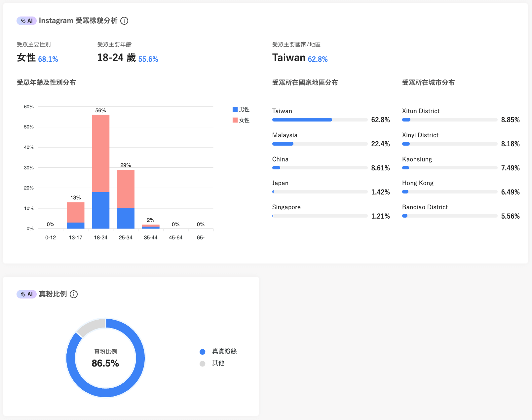Click 6.49% value for Hong Kong
The image size is (532, 420).
tap(510, 192)
